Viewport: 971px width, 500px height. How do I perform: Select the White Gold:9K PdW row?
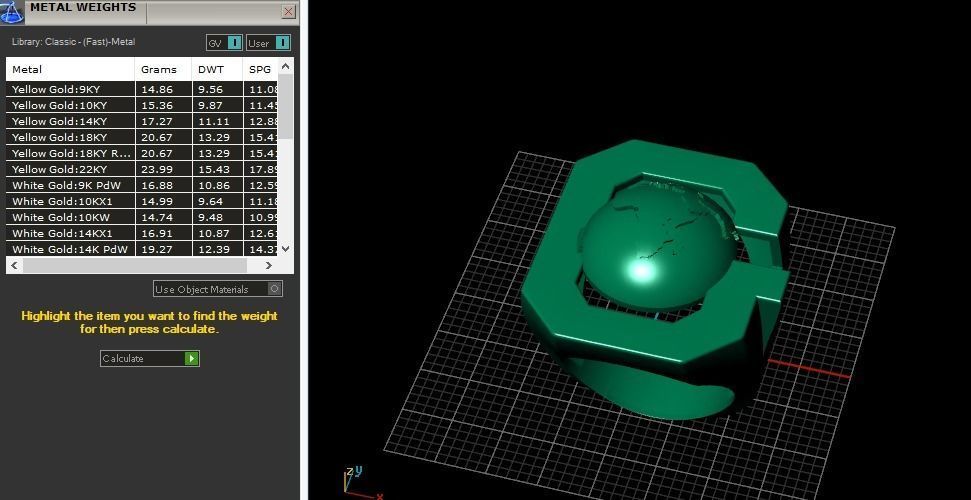coord(142,185)
